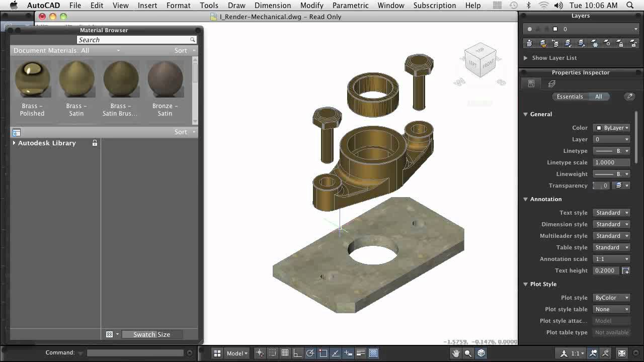Viewport: 644px width, 362px height.
Task: Toggle Lineweight display in status bar
Action: [361, 353]
